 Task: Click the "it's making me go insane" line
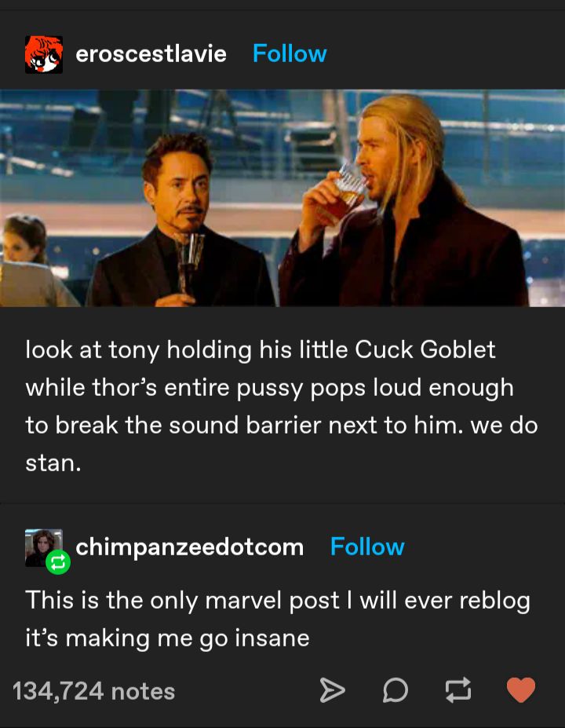pos(167,638)
